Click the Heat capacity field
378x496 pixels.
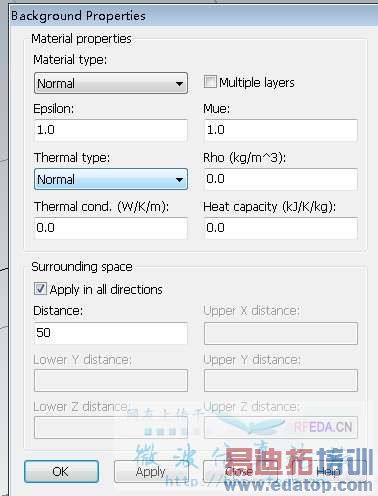pyautogui.click(x=281, y=228)
